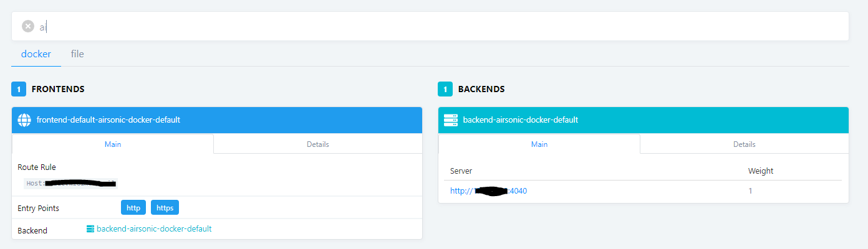868x249 pixels.
Task: Click the Route Rule label
Action: (37, 167)
